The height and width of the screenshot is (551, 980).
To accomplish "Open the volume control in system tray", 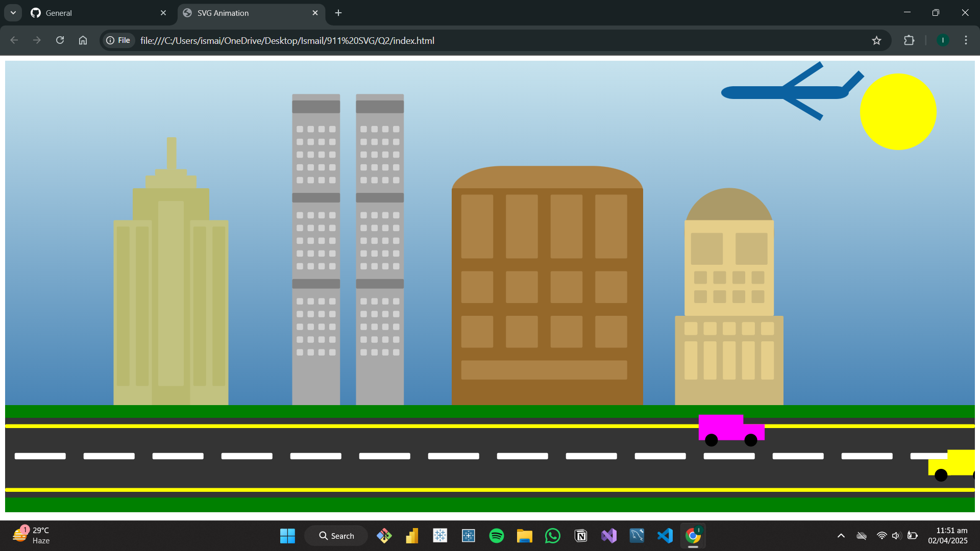I will [x=897, y=536].
